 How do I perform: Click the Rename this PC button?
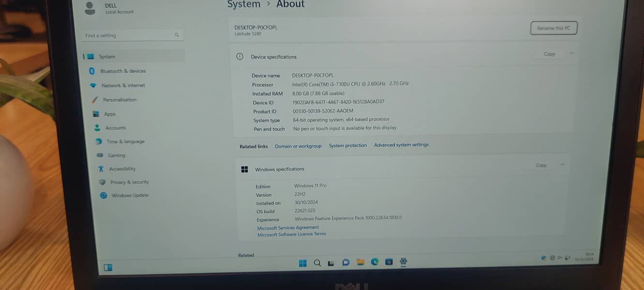pos(554,28)
